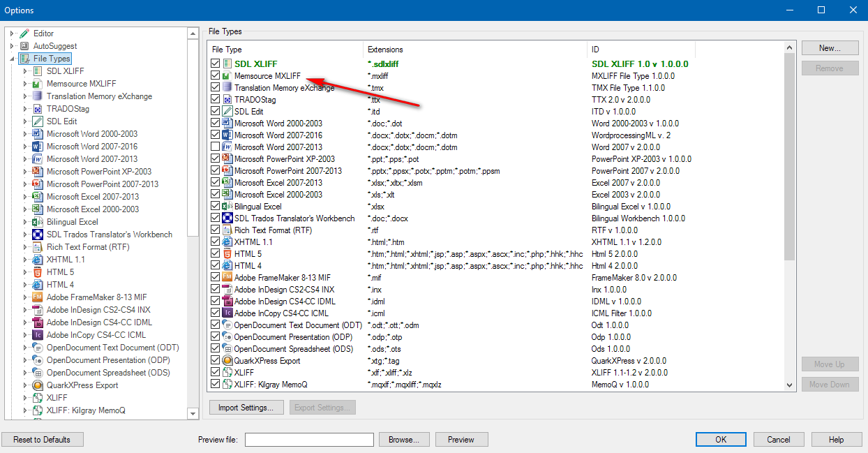Open Help for the Options dialog
868x453 pixels.
[x=837, y=440]
